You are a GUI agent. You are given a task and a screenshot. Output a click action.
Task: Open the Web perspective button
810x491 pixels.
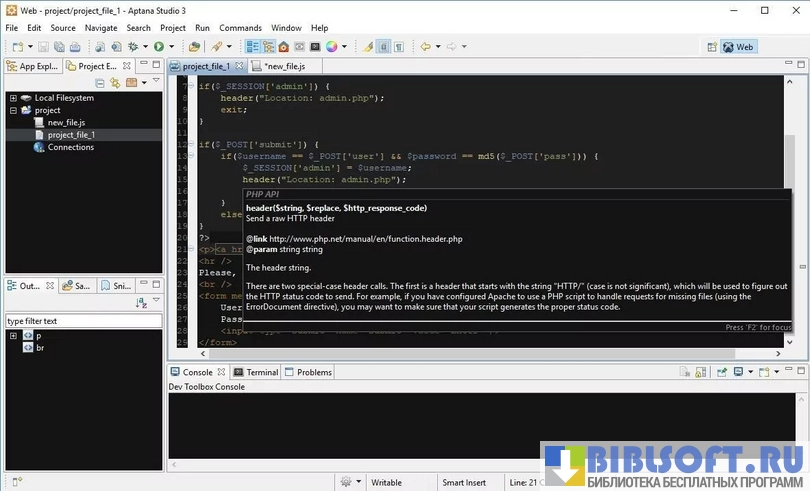coord(738,47)
